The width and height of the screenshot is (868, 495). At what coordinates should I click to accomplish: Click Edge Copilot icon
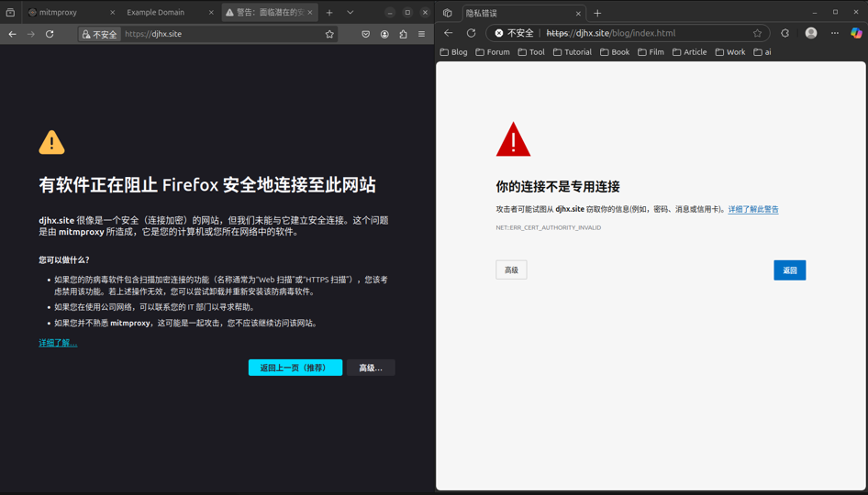pos(856,33)
